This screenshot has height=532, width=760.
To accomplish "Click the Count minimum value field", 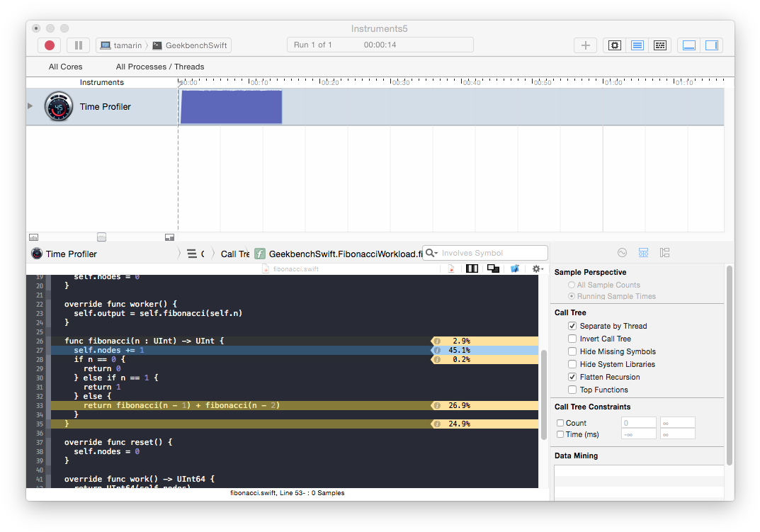I will pyautogui.click(x=638, y=423).
